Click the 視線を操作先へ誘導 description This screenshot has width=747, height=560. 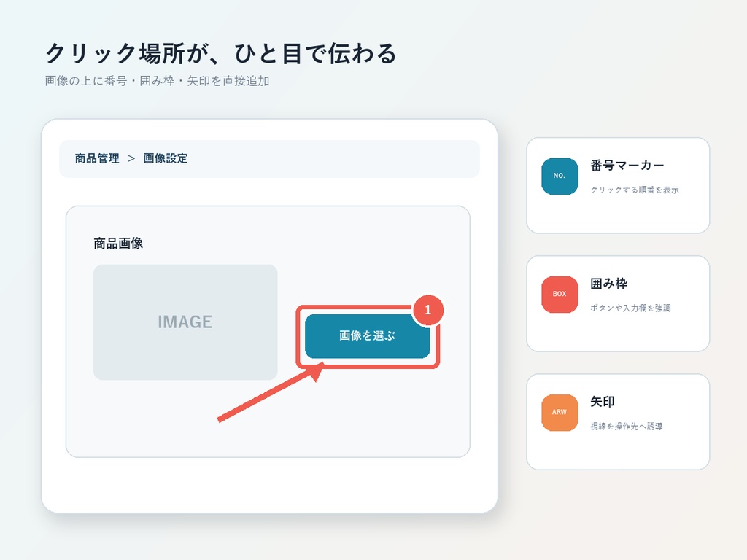(x=627, y=426)
